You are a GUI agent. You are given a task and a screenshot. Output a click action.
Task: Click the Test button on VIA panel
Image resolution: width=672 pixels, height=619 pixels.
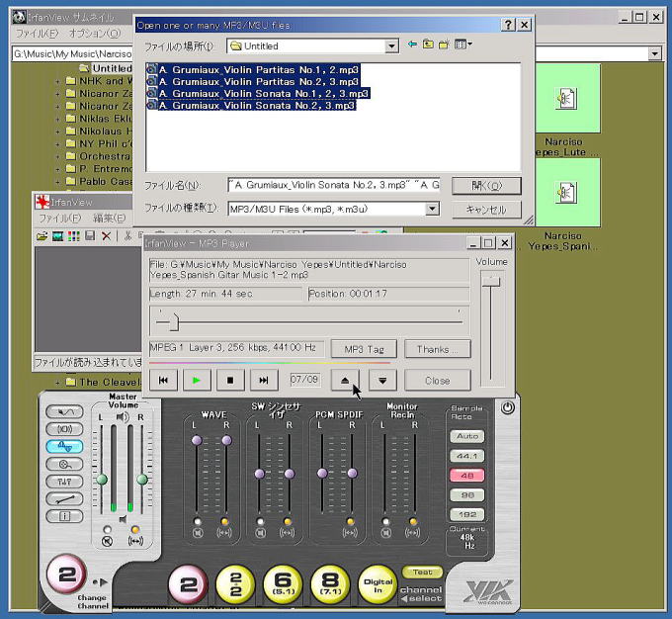tap(422, 572)
